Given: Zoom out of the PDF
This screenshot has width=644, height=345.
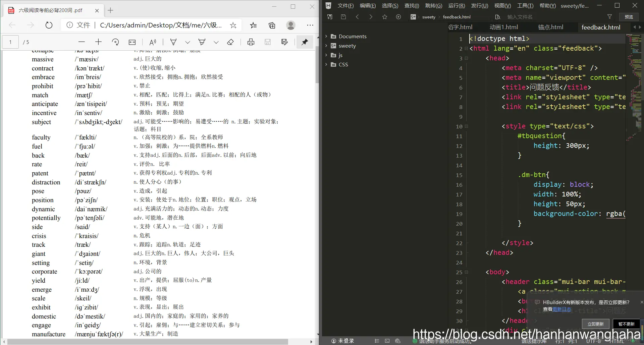Looking at the screenshot, I should 82,42.
